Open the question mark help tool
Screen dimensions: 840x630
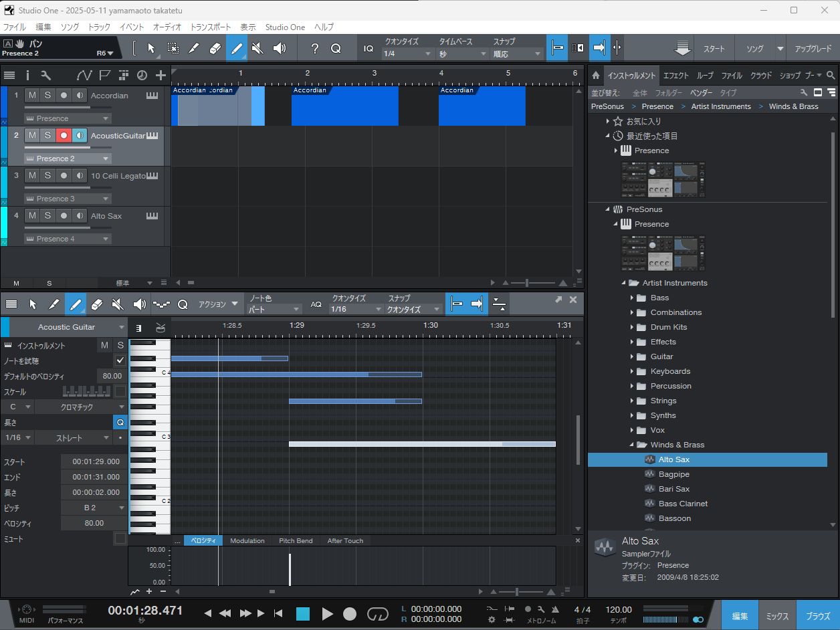coord(315,48)
